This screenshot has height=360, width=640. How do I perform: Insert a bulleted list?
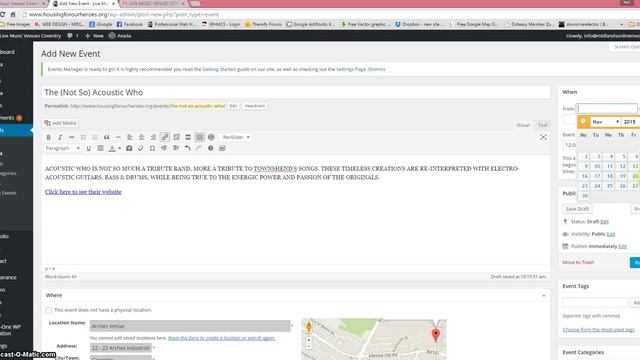click(x=83, y=137)
